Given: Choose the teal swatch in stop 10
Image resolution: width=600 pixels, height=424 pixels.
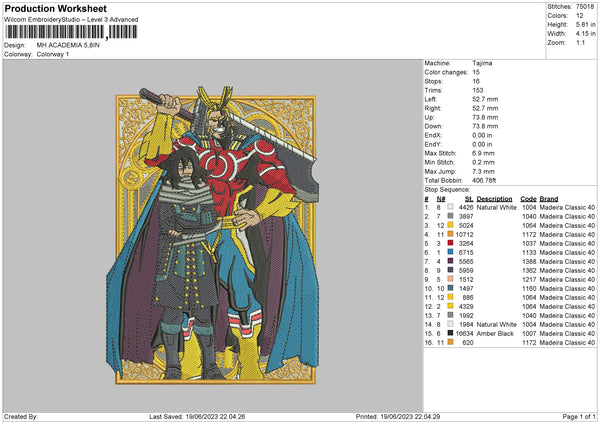Looking at the screenshot, I should [451, 288].
